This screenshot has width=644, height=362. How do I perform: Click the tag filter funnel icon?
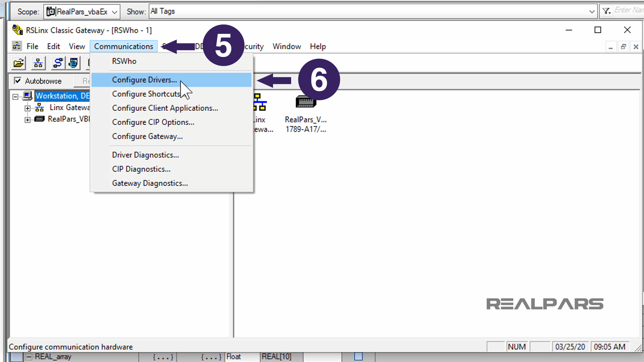tap(606, 11)
